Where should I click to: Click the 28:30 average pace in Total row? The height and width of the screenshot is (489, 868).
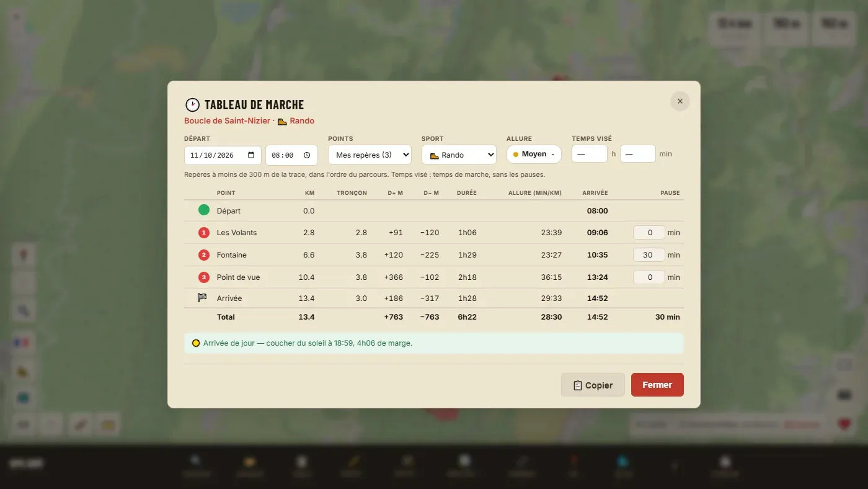552,317
